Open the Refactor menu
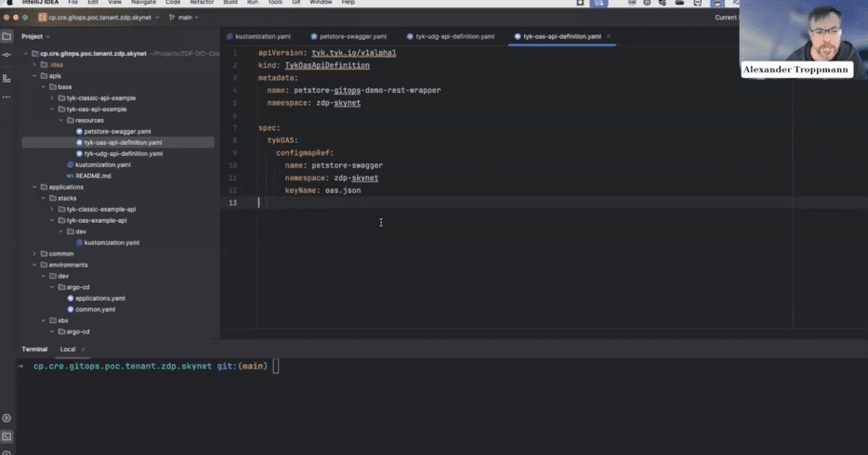868x455 pixels. 202,2
